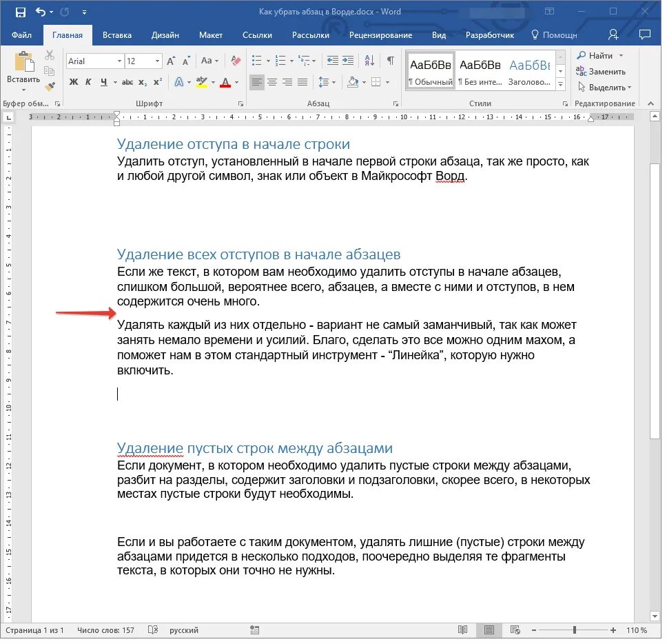Image resolution: width=667 pixels, height=644 pixels.
Task: Open the Рецензирование ribbon tab
Action: click(x=380, y=35)
